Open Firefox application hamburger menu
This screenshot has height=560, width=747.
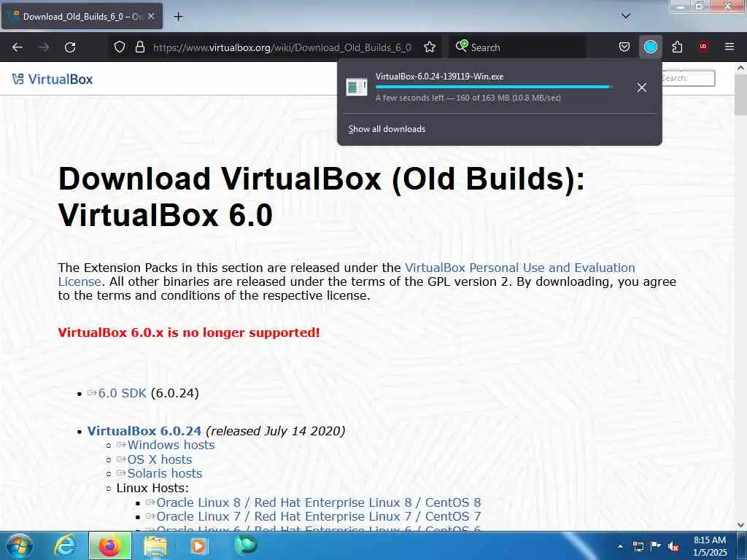(x=729, y=47)
